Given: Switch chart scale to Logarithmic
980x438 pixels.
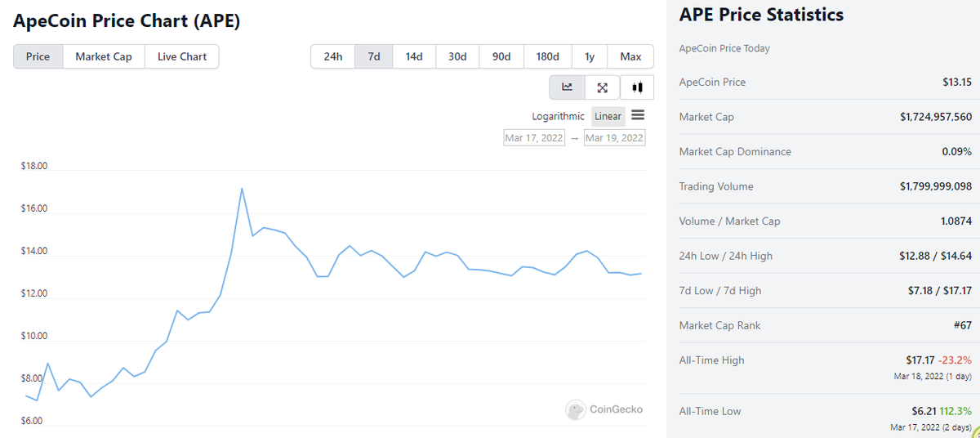Looking at the screenshot, I should point(559,116).
